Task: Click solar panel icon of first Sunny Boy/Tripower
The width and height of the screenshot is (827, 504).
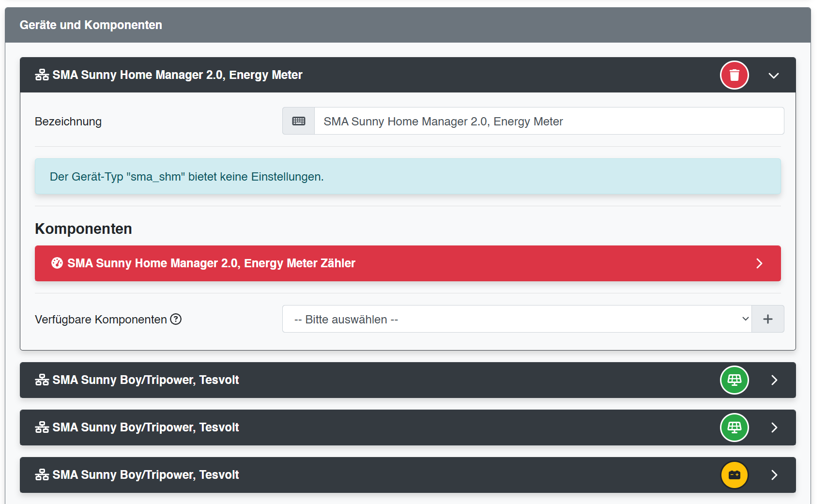Action: point(734,380)
